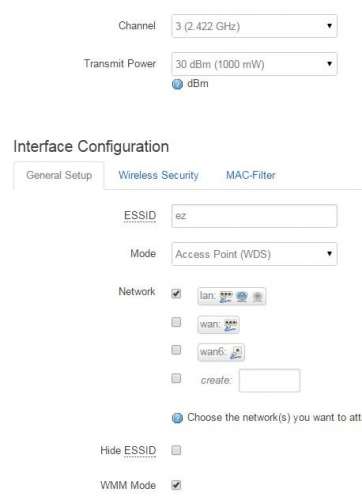Click the help icon beside dBm
362x500 pixels.
[x=177, y=84]
